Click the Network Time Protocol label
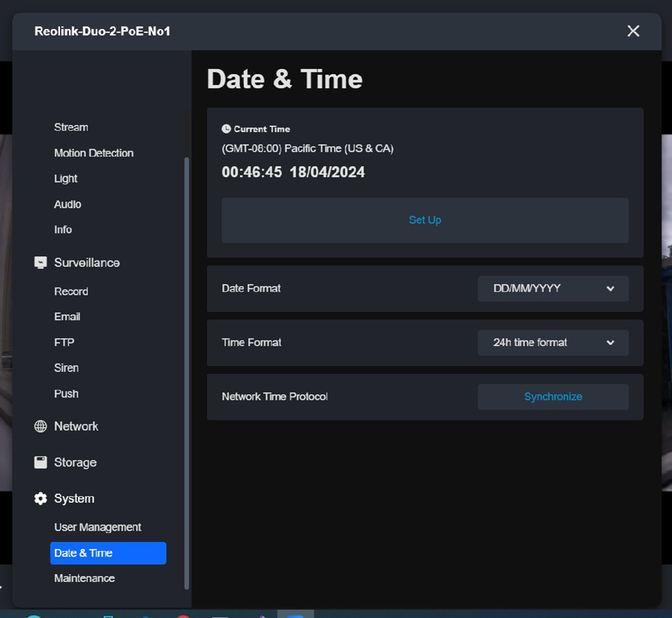The width and height of the screenshot is (672, 618). click(x=275, y=397)
